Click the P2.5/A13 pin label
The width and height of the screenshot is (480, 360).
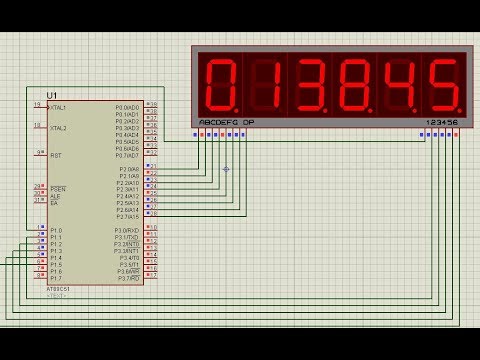coord(128,203)
